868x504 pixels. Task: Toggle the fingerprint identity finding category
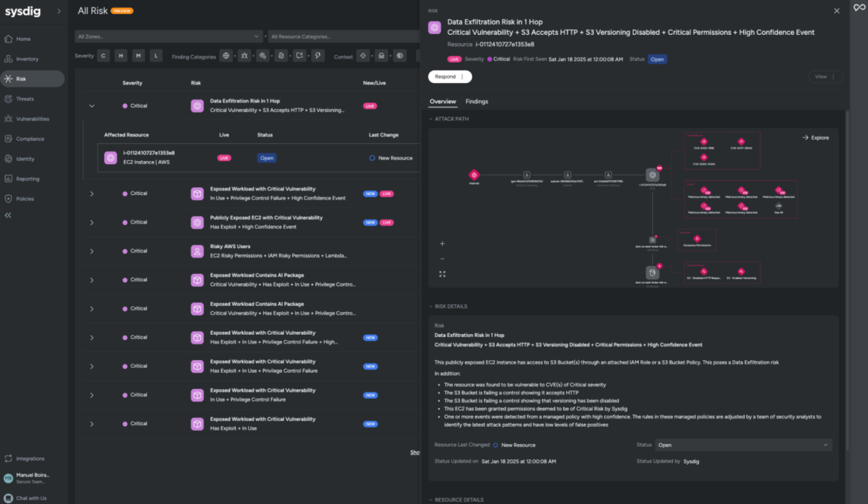coord(281,56)
